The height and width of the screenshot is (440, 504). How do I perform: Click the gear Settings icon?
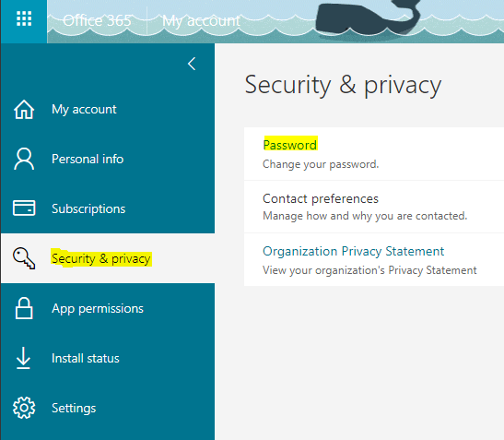24,408
